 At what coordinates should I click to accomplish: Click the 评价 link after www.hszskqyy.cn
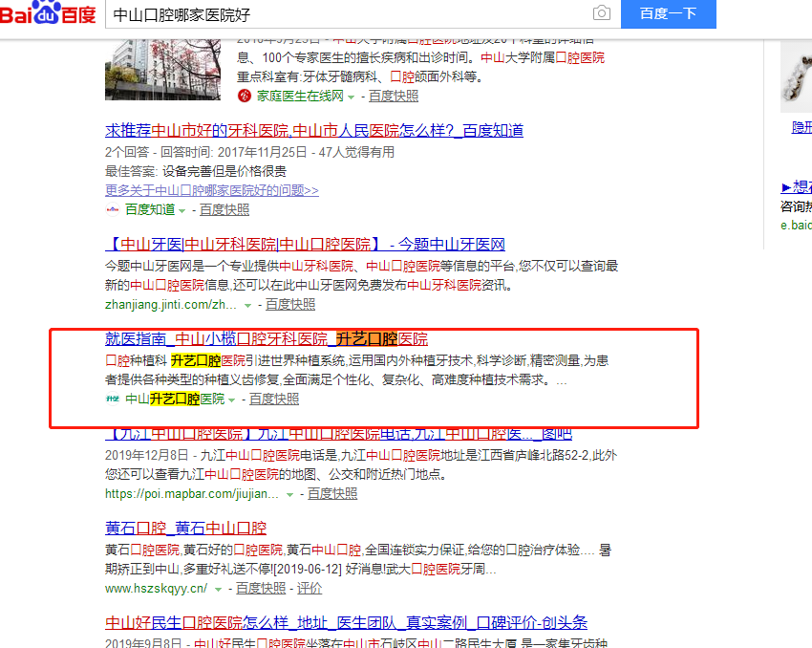coord(310,589)
